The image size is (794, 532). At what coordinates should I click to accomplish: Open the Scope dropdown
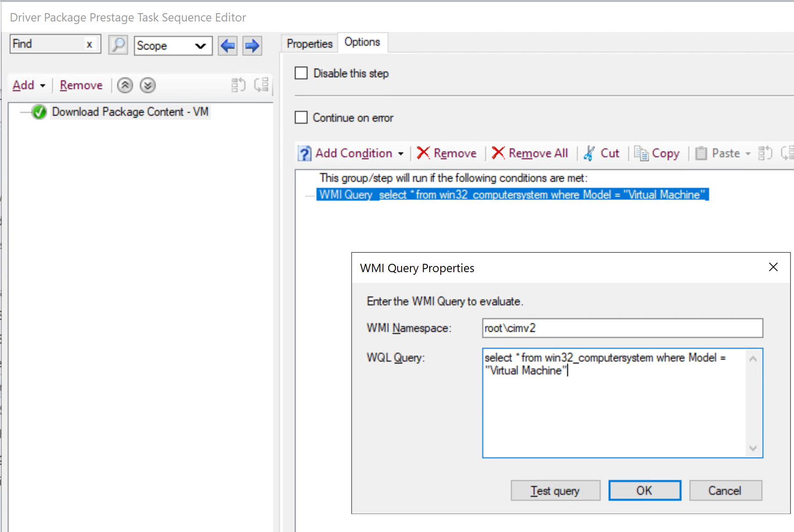click(x=200, y=46)
